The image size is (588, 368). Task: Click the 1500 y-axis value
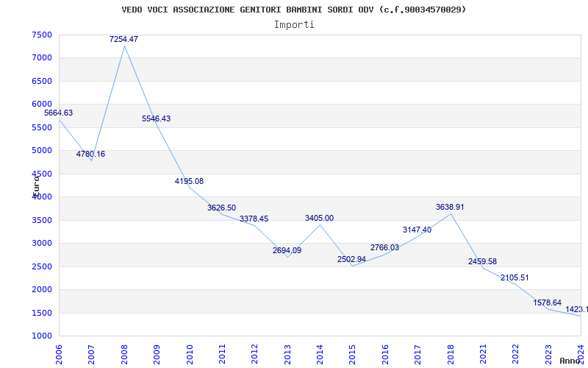tap(42, 313)
